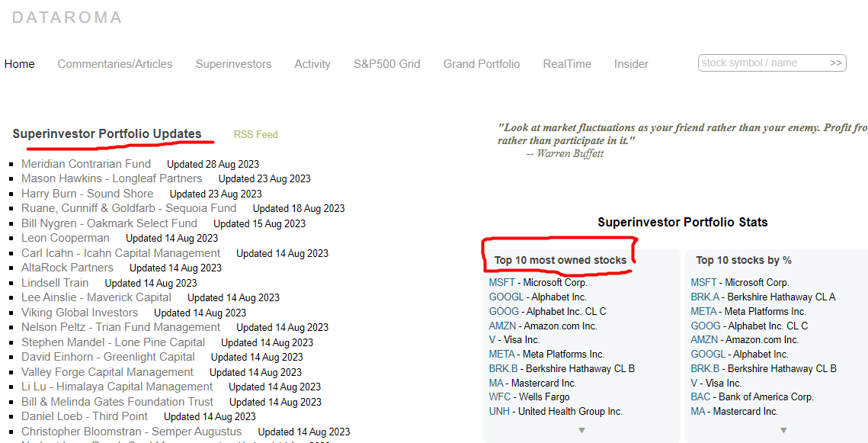Open Meridian Contrarian Fund portfolio
The height and width of the screenshot is (443, 868).
point(86,164)
